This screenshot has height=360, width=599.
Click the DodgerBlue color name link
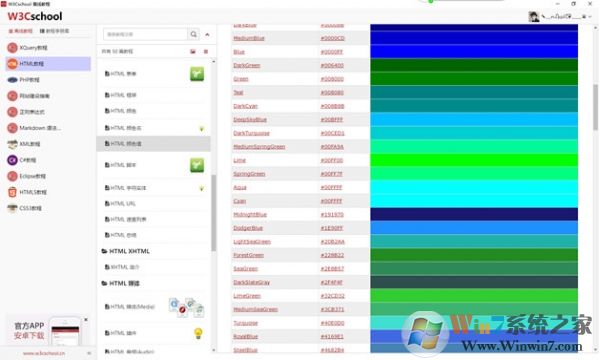point(248,228)
